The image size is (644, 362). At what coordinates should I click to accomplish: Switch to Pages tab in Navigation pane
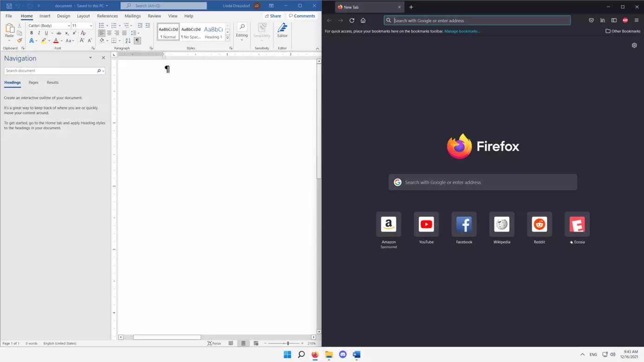33,83
